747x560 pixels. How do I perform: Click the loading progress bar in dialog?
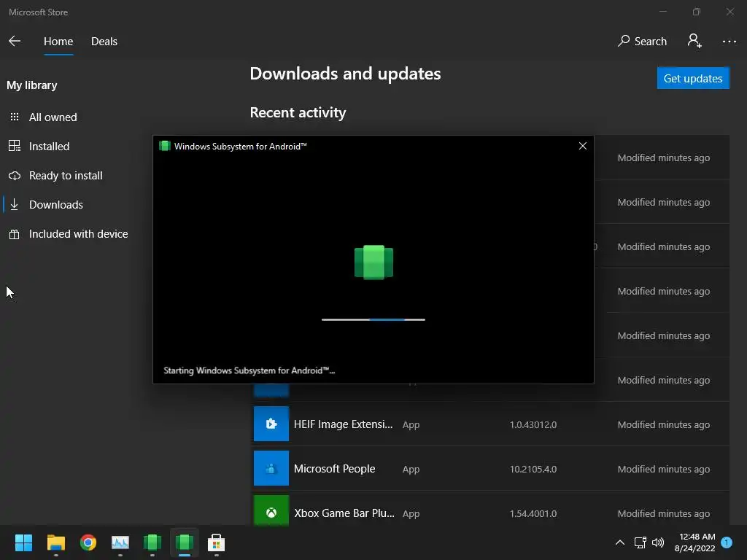point(373,319)
